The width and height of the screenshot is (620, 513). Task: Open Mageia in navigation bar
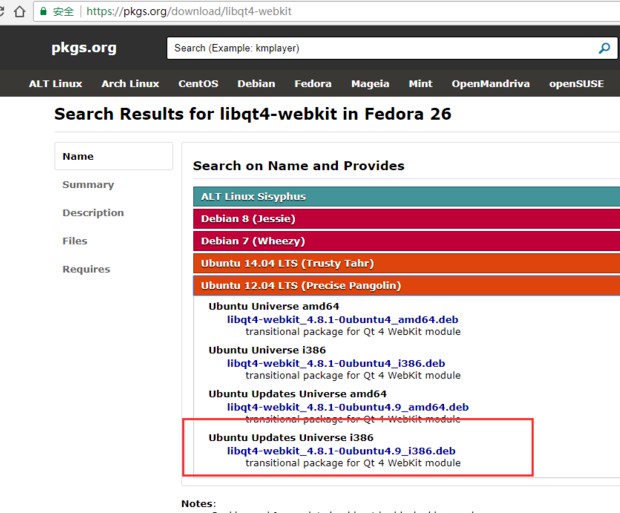click(370, 84)
